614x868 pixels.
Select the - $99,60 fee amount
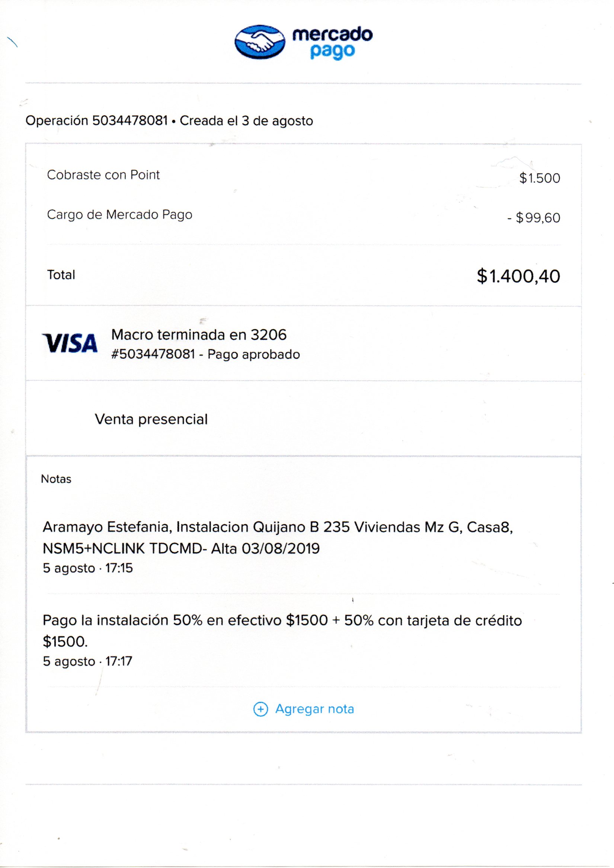(534, 218)
